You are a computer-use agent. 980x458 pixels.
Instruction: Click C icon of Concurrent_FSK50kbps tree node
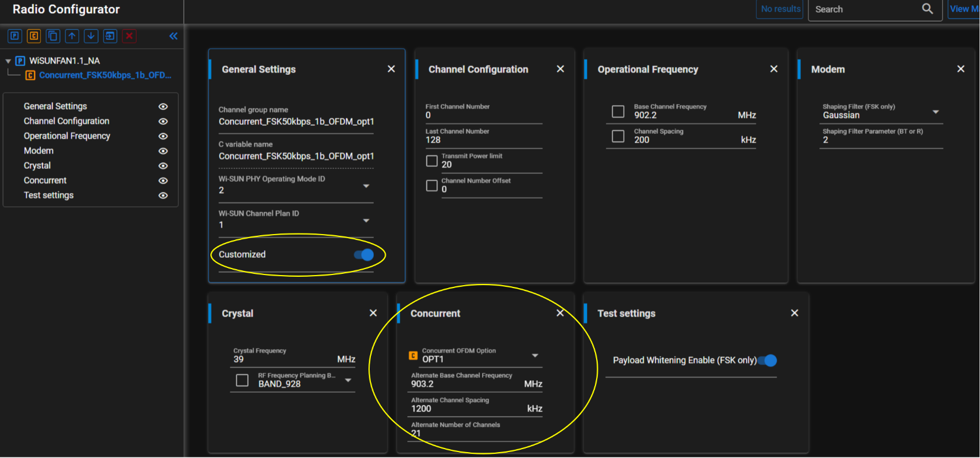(30, 75)
